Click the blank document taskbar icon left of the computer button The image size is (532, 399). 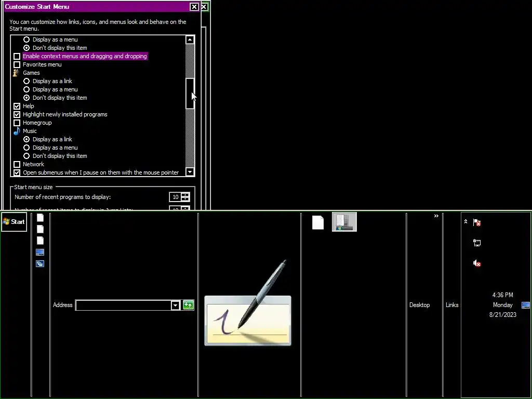coord(317,222)
